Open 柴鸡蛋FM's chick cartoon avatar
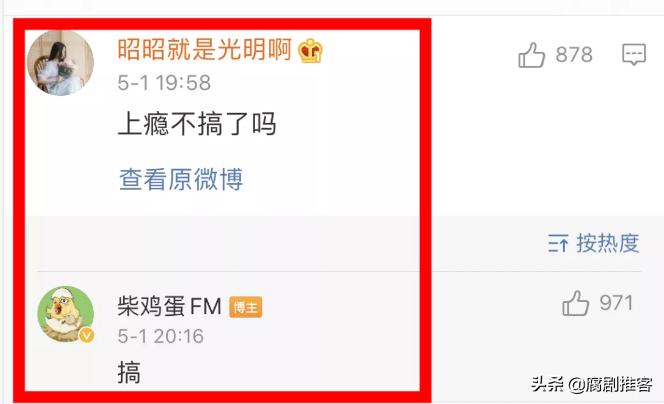 66,314
